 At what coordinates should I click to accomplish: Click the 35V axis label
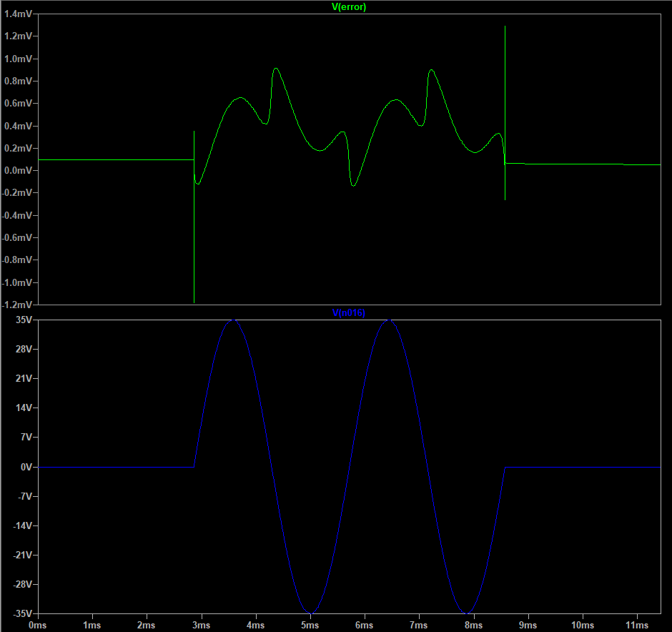(24, 320)
